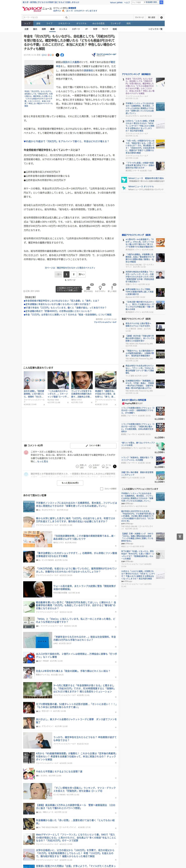Open ウォール街の皇帝 Trump warning article
The width and height of the screenshot is (186, 868).
[x=84, y=587]
